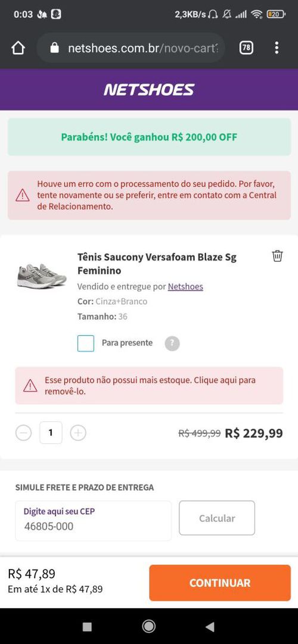Tap the Android back navigation triangle

(210, 626)
